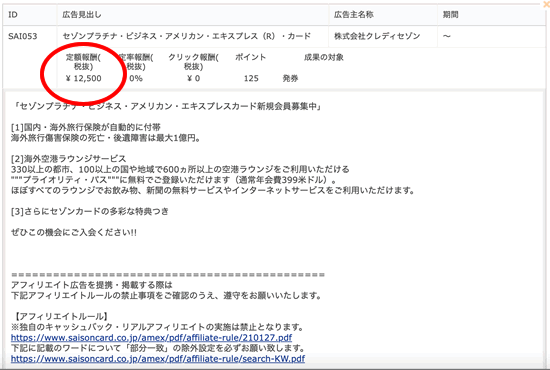Click the line 海外旅行傷害保険の死亡・後遺障害は最大1億円

pyautogui.click(x=106, y=138)
